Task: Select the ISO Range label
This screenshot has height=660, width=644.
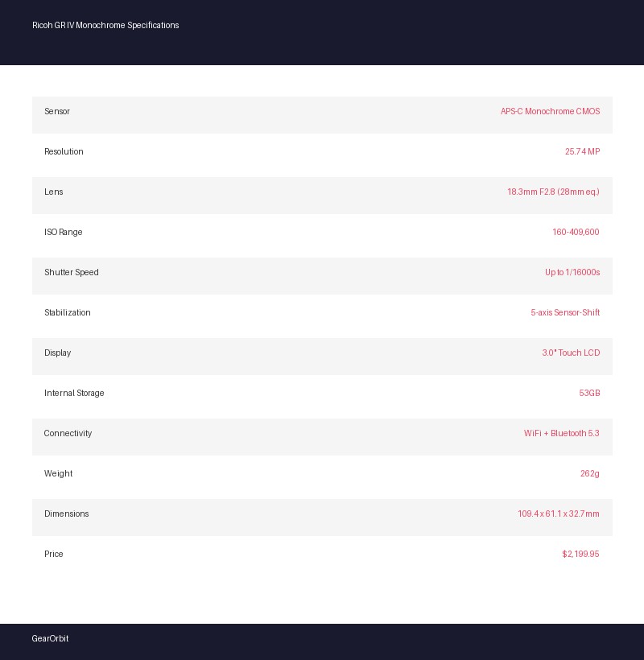Action: (x=64, y=233)
